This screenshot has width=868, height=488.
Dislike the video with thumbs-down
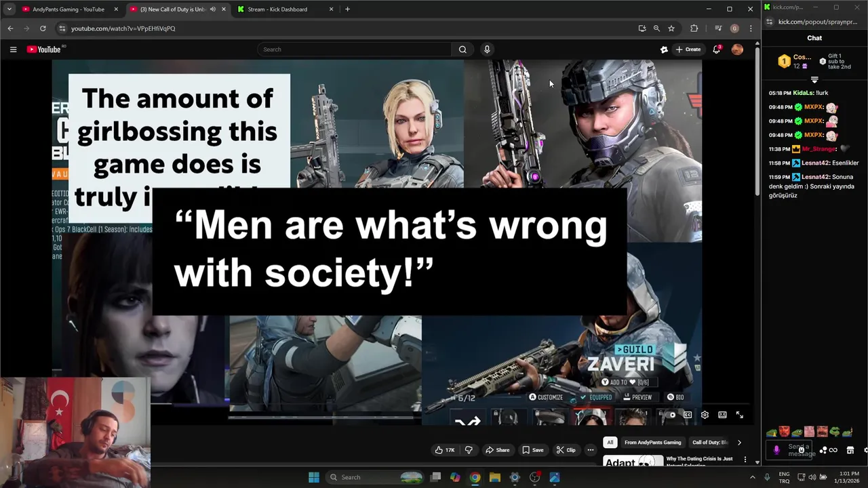[468, 450]
